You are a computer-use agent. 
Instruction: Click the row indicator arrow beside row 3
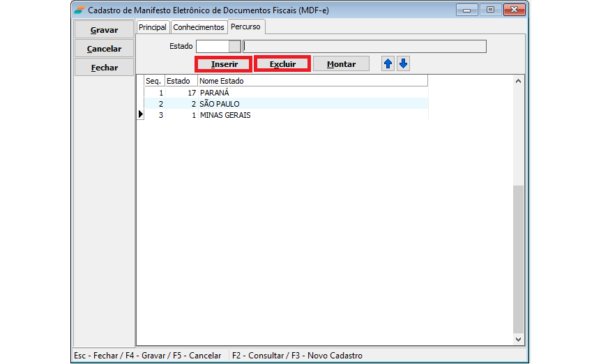[140, 115]
